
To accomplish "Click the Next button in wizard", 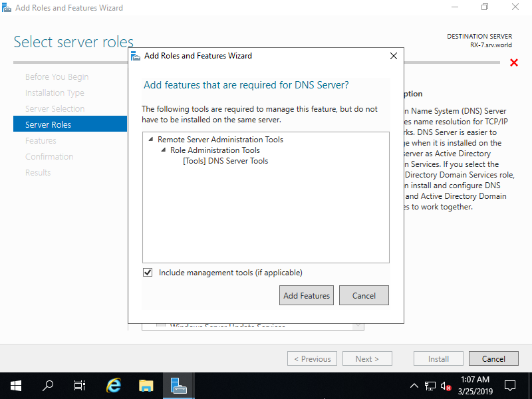I will pos(367,358).
